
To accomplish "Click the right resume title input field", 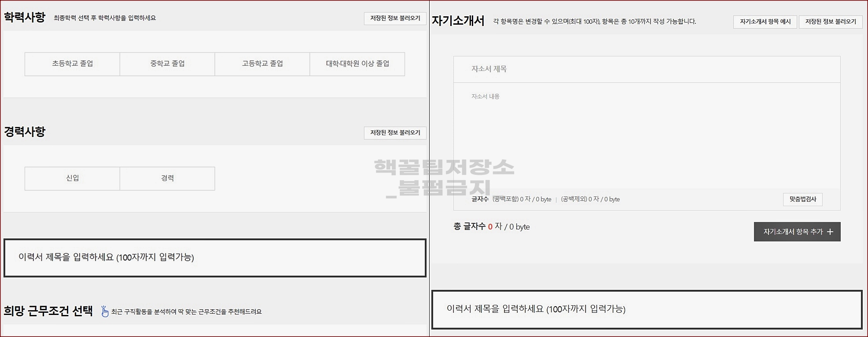I will coord(647,309).
